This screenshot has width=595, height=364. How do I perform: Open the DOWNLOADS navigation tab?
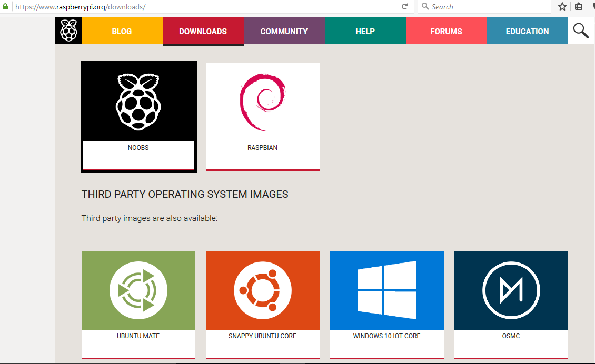[203, 31]
